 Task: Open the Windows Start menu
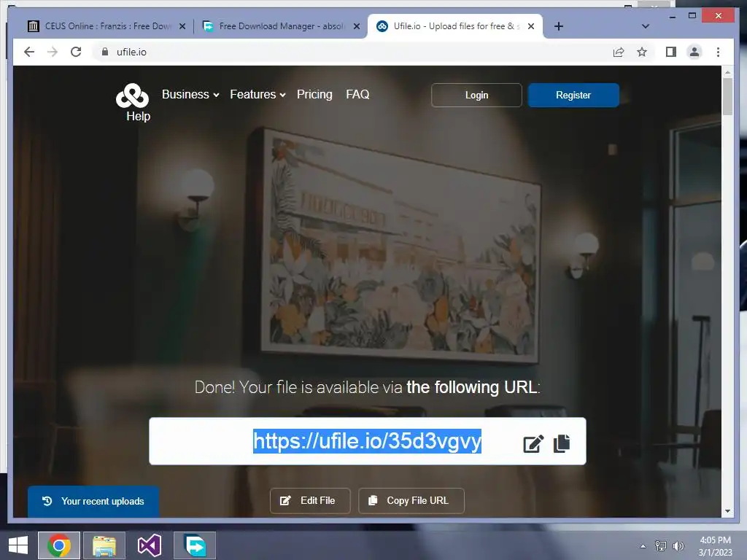click(18, 545)
